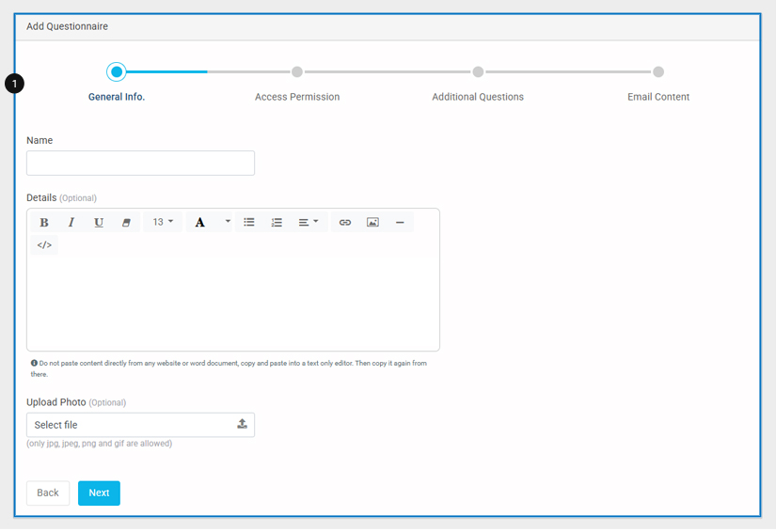
Task: Open the paragraph alignment dropdown
Action: click(309, 223)
